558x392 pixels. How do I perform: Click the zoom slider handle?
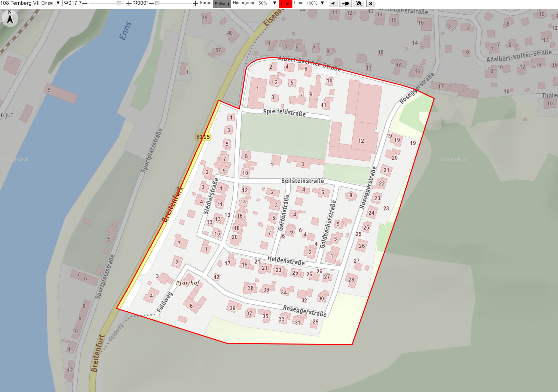pyautogui.click(x=119, y=3)
